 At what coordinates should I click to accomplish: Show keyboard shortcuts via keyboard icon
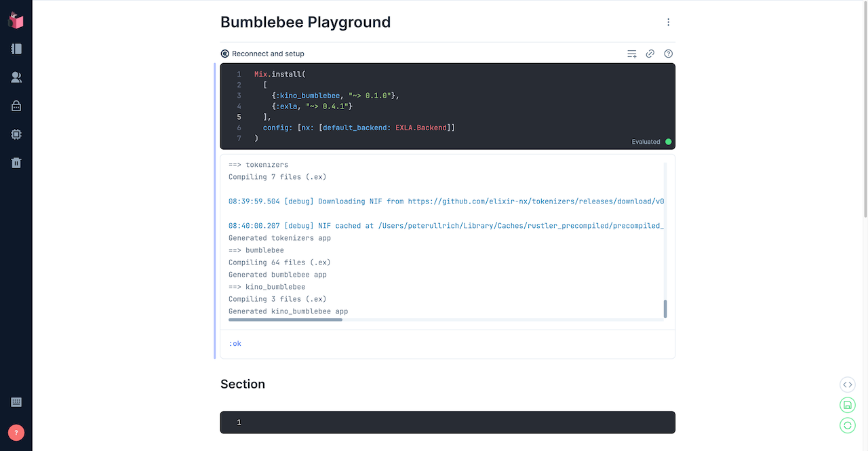click(x=16, y=401)
